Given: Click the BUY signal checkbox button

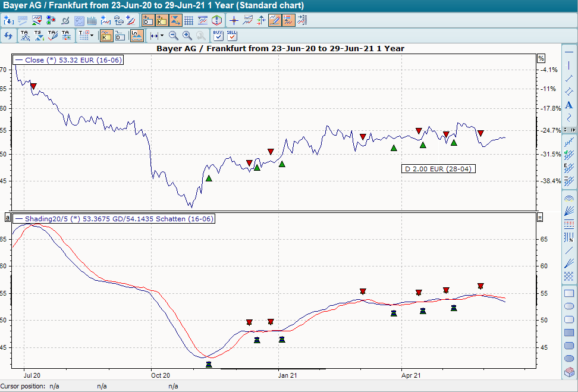Looking at the screenshot, I should (x=218, y=36).
